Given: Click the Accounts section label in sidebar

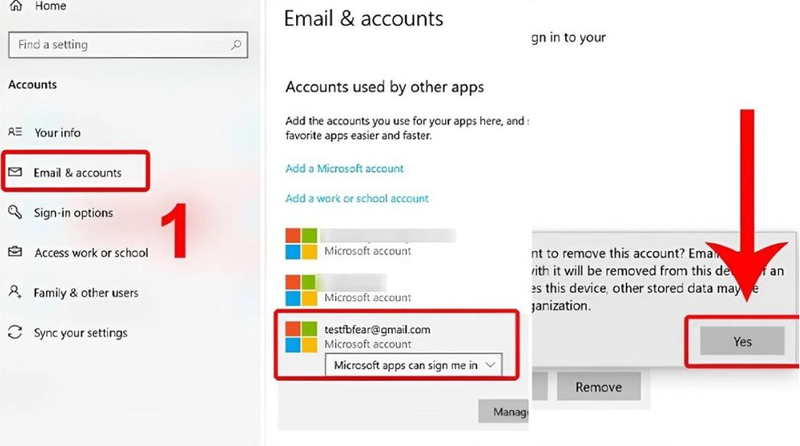Looking at the screenshot, I should [32, 85].
